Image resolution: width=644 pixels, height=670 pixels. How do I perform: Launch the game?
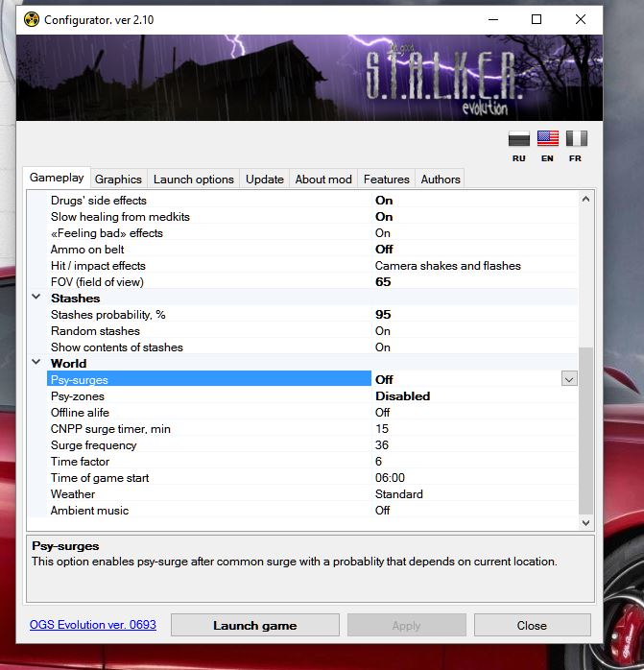(x=255, y=625)
